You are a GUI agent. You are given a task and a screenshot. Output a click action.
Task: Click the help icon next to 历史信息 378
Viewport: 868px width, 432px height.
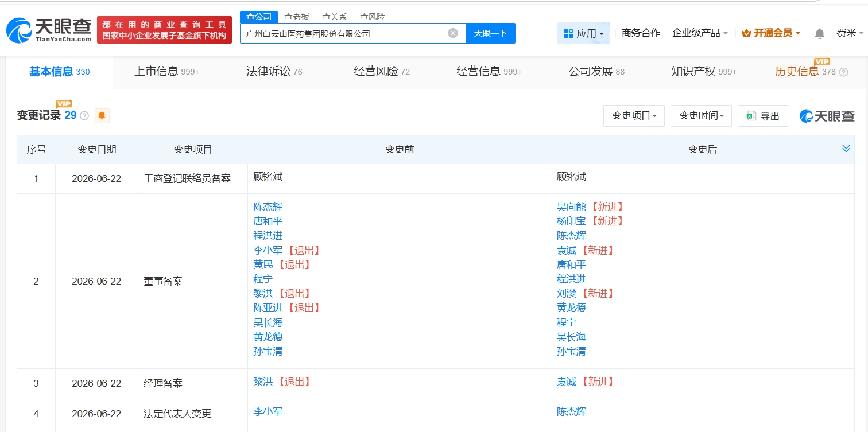point(843,72)
